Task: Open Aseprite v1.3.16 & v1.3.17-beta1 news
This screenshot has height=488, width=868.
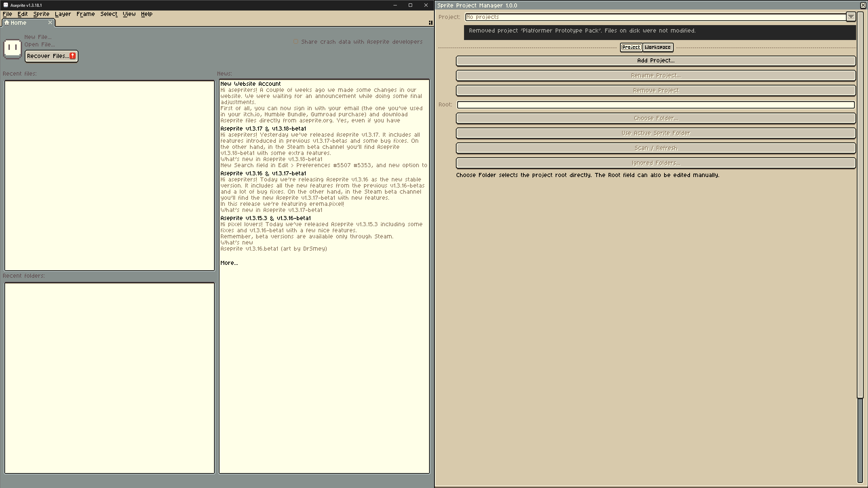Action: pos(263,173)
